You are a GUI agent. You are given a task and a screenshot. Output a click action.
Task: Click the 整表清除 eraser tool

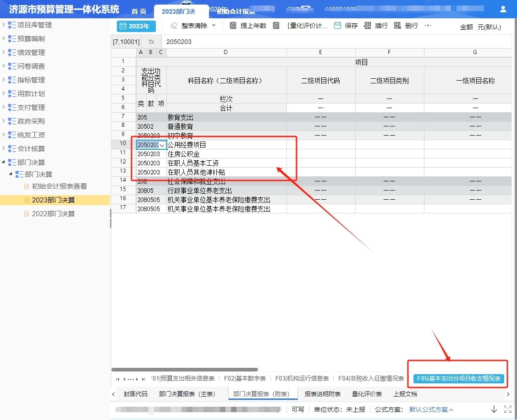[188, 26]
